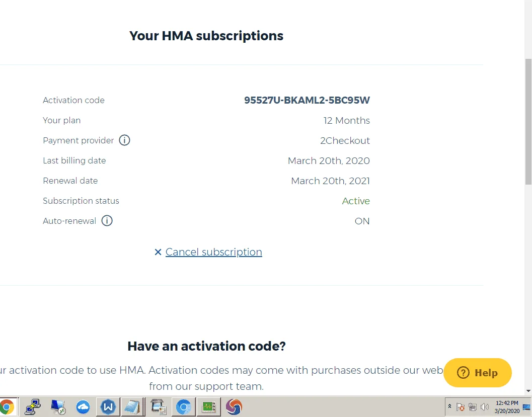Click the Subscription status label
Viewport: 532px width, 417px height.
81,201
